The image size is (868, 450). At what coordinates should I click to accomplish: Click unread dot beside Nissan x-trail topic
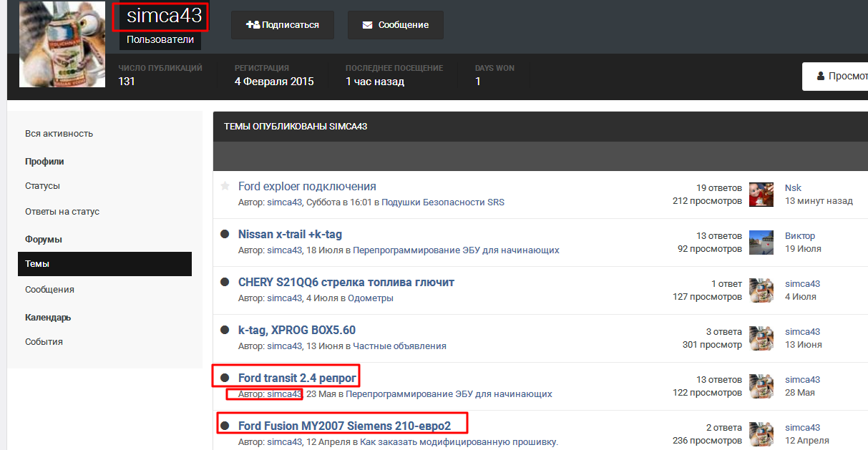[x=225, y=234]
